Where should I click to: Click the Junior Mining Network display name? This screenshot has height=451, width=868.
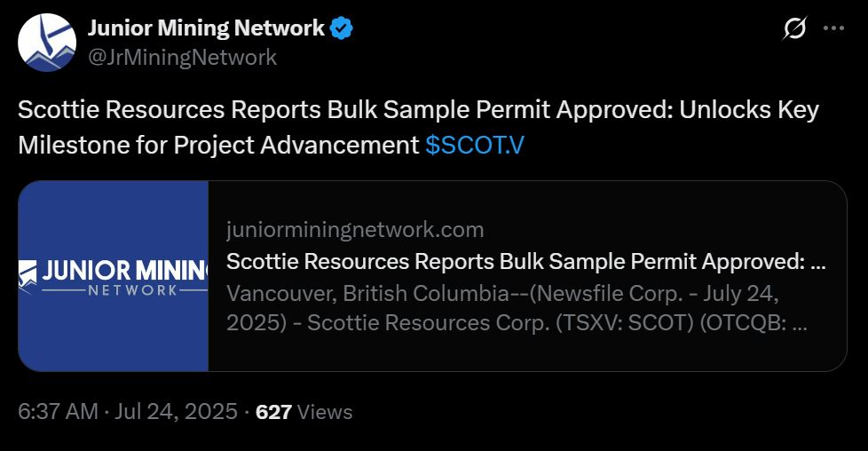click(x=206, y=28)
